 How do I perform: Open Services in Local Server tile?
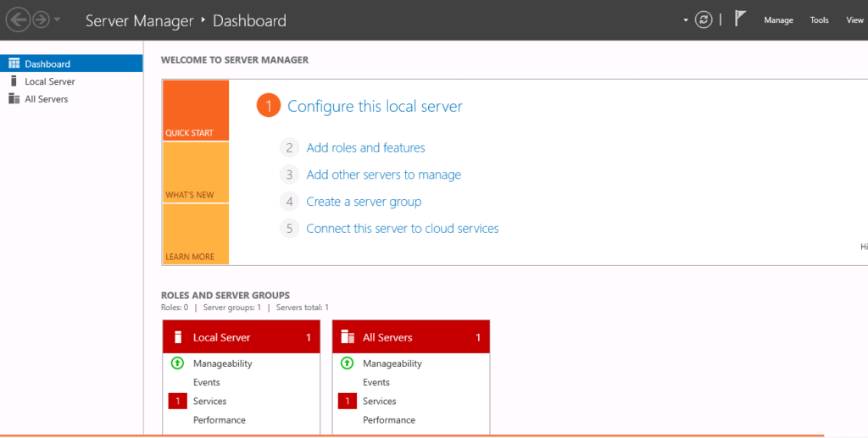(210, 401)
